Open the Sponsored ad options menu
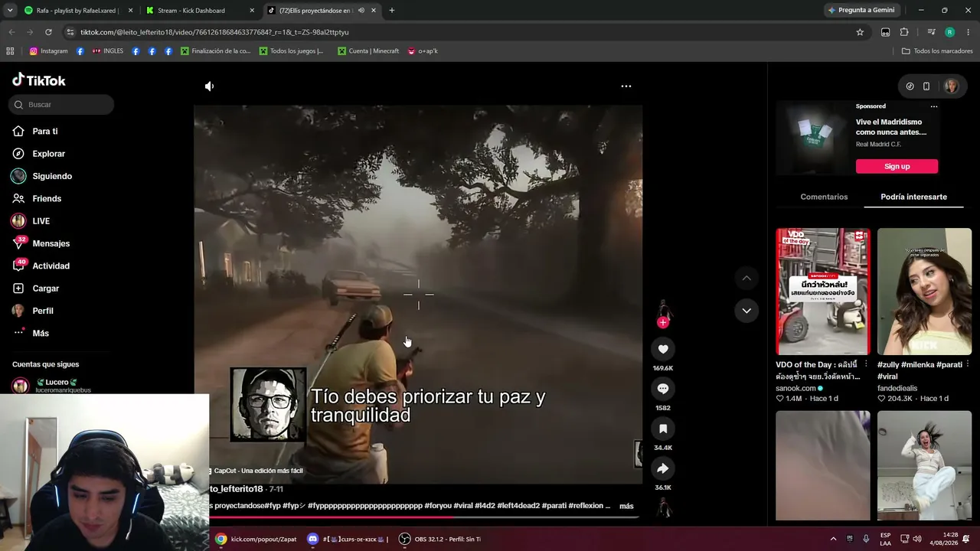Viewport: 980px width, 551px height. [x=934, y=106]
